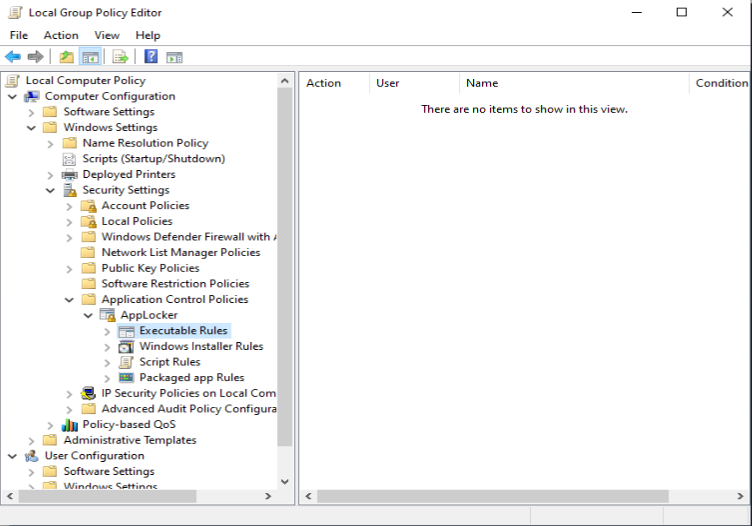This screenshot has width=752, height=526.
Task: Click the Back arrow toolbar icon
Action: pyautogui.click(x=13, y=57)
